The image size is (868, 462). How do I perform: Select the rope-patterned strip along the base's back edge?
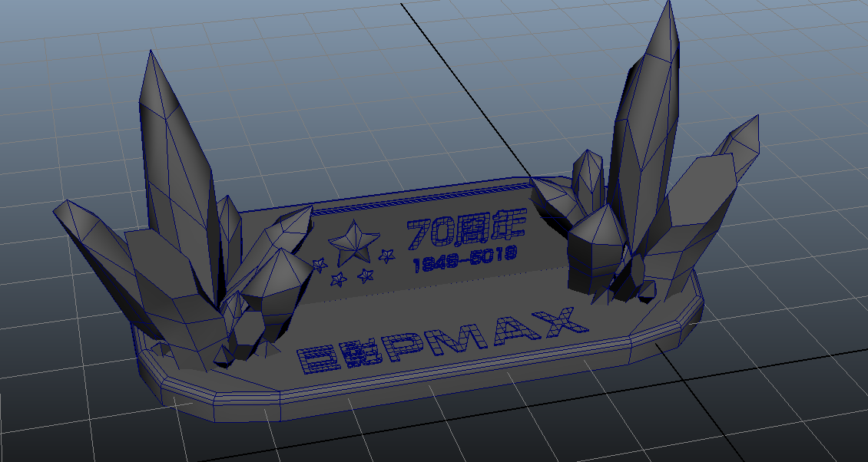[x=421, y=200]
